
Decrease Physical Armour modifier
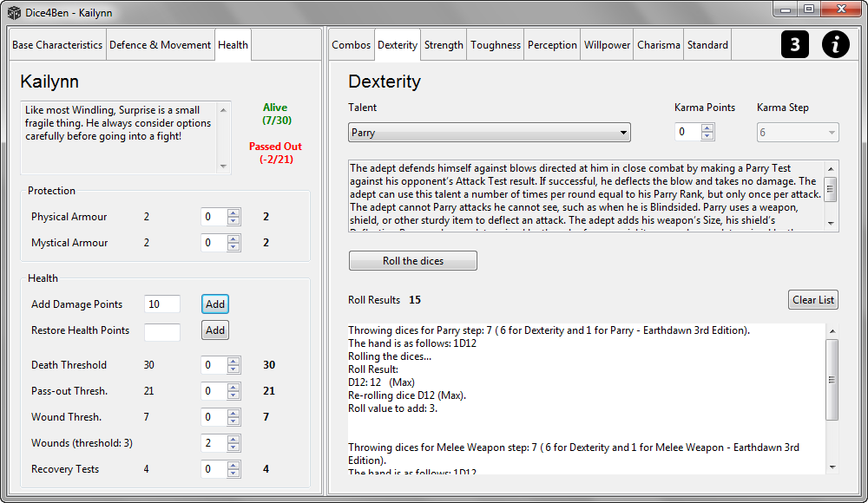pos(233,220)
